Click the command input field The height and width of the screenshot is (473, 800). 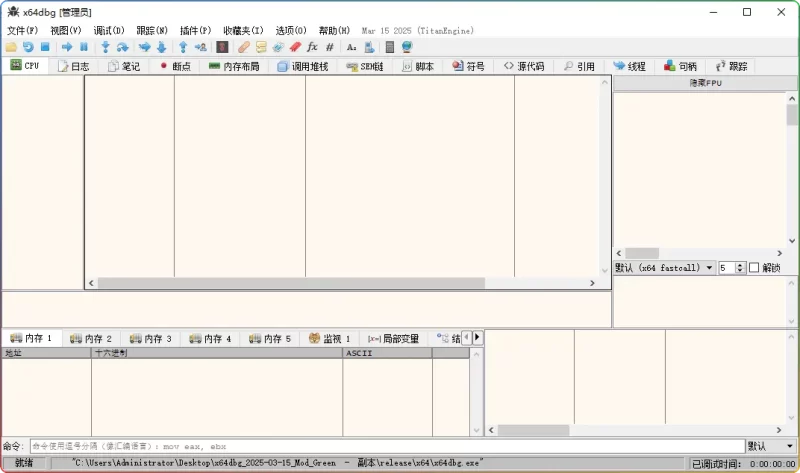tap(388, 446)
